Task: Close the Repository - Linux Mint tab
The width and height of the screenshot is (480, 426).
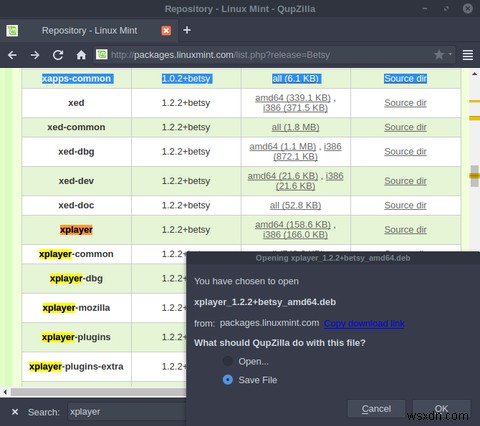Action: coord(166,31)
